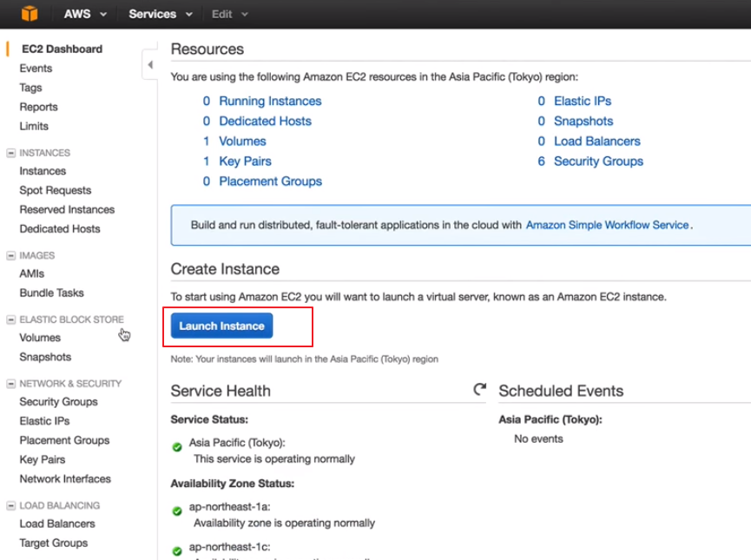Open Spot Requests in the sidebar

(56, 190)
